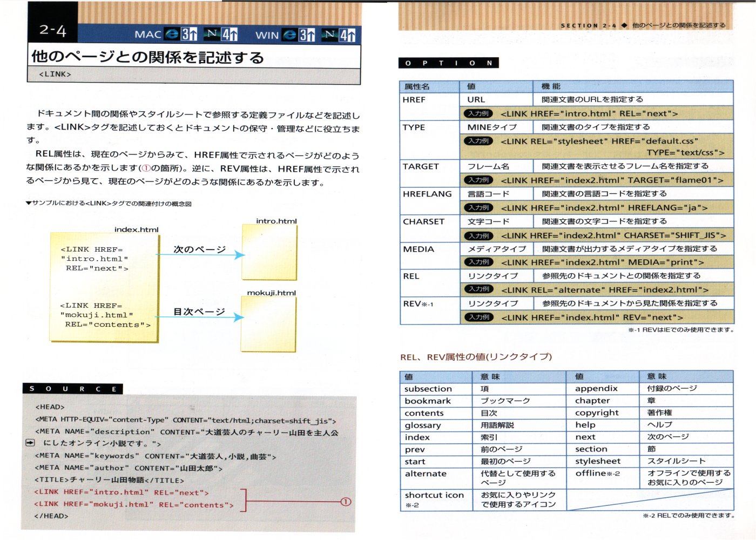
Task: Select the intro.html page thumbnail
Action: click(x=269, y=252)
